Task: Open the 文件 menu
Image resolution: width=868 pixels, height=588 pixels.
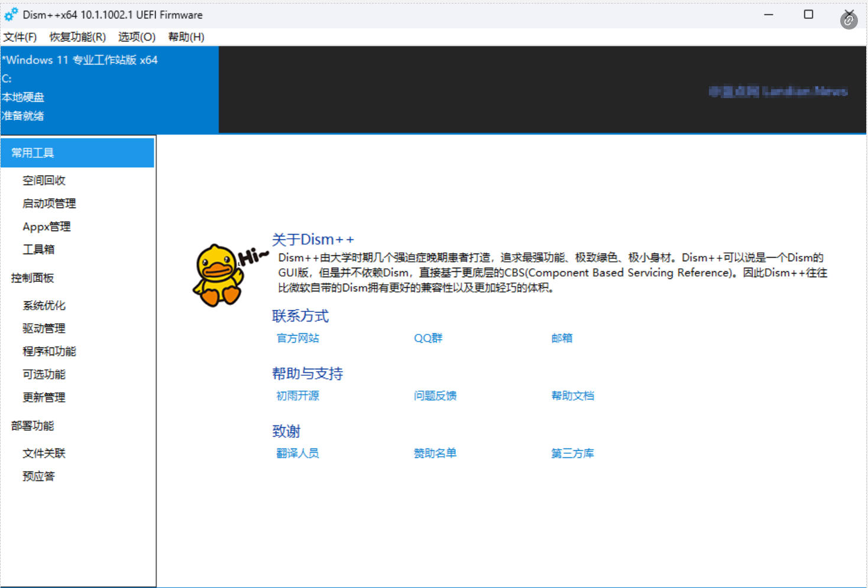Action: point(20,37)
